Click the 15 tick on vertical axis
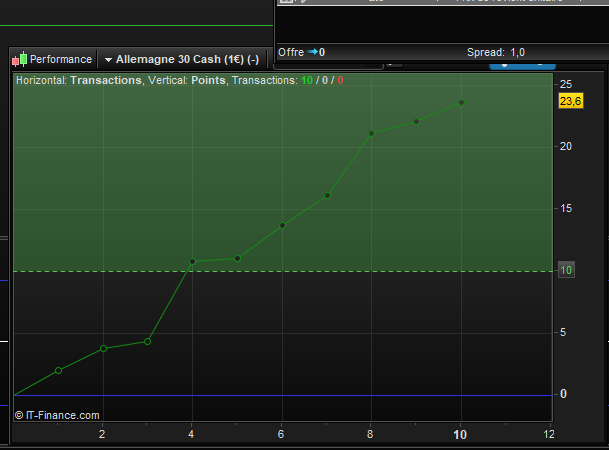The width and height of the screenshot is (609, 450). click(x=566, y=208)
